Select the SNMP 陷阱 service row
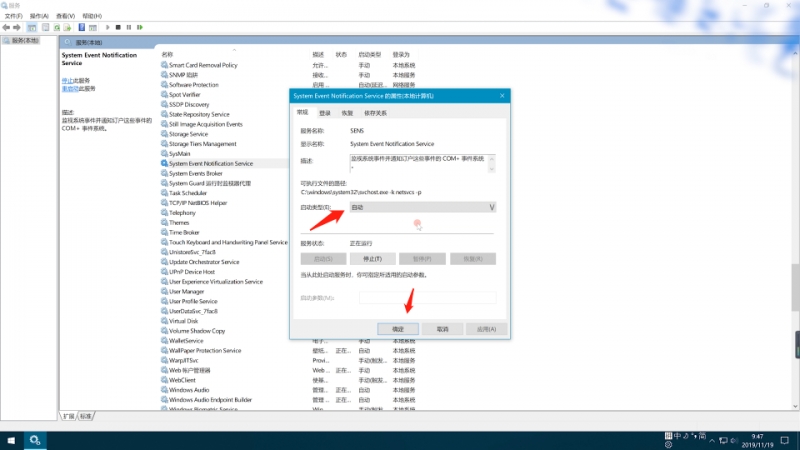Viewport: 800px width, 450px height. point(183,75)
